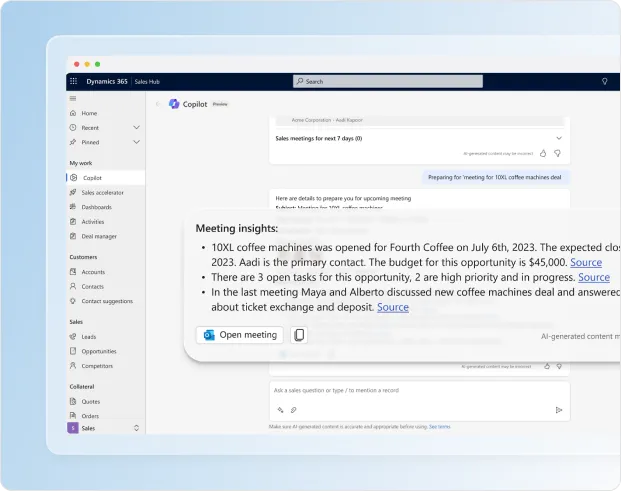Click the Dynamics 365 title

pos(107,81)
